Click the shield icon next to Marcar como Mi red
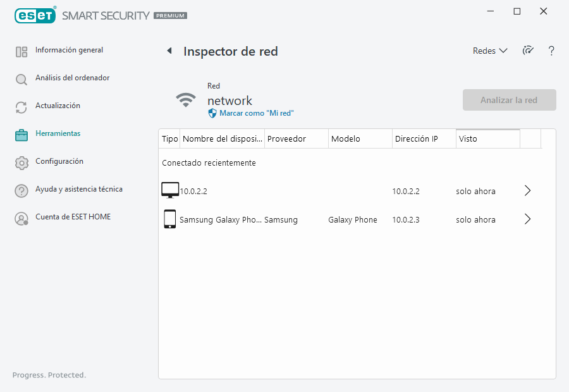569x392 pixels. 212,113
